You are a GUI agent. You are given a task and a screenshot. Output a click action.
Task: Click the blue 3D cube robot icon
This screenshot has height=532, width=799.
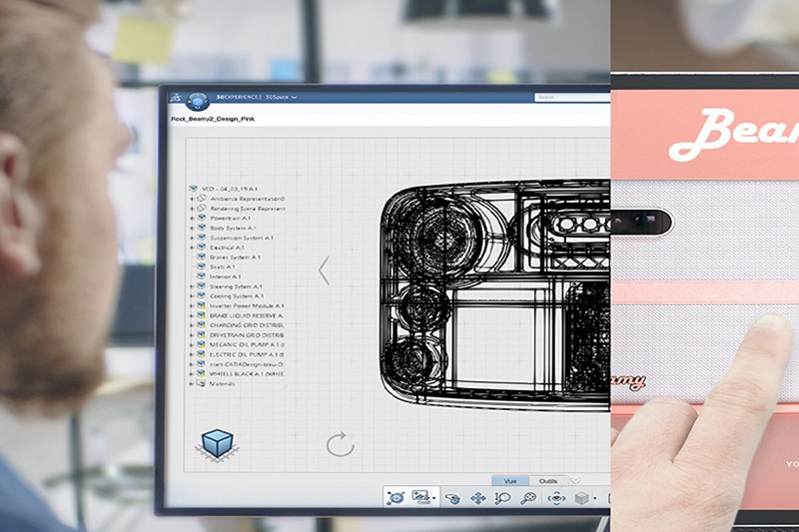[215, 444]
